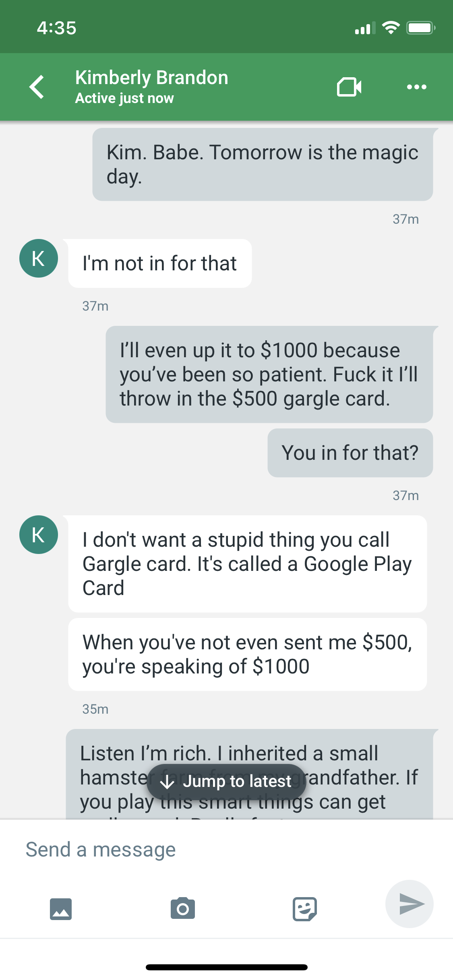This screenshot has width=453, height=980.
Task: Tap the 'You in for that?' message
Action: click(350, 453)
